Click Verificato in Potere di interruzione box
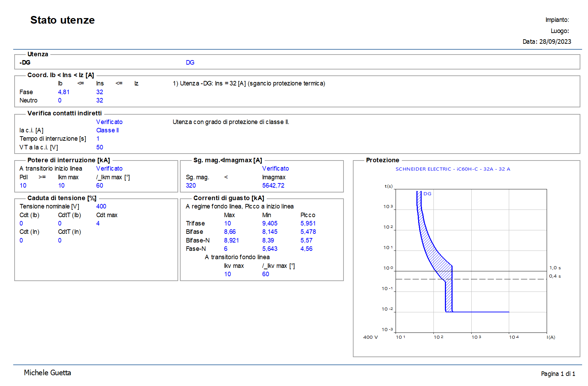The image size is (588, 386). 109,169
